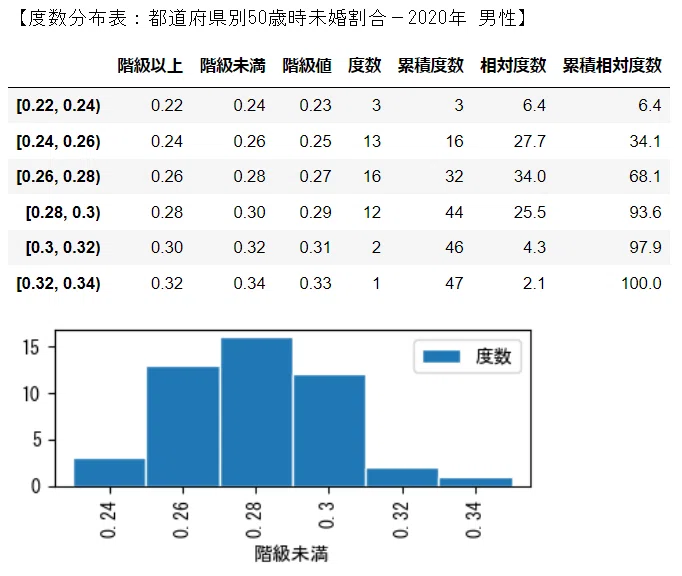Viewport: 682px width, 576px height.
Task: Click cumulative relative value 93.6
Action: point(645,212)
